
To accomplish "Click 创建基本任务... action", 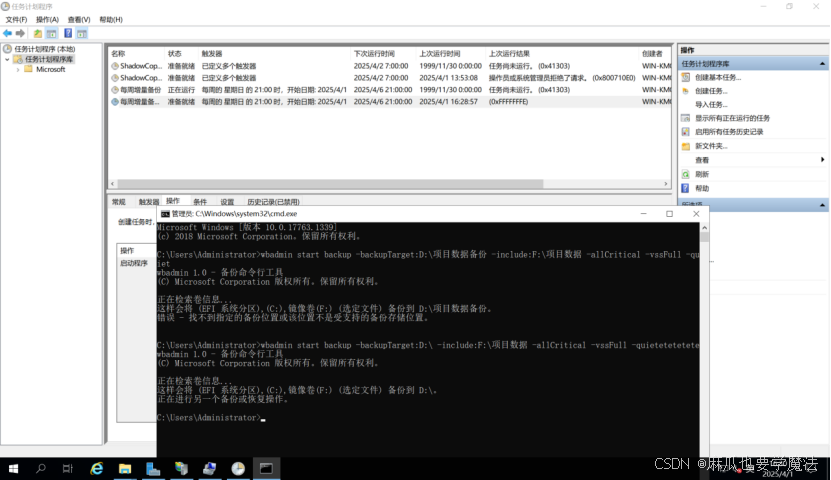I will (718, 77).
